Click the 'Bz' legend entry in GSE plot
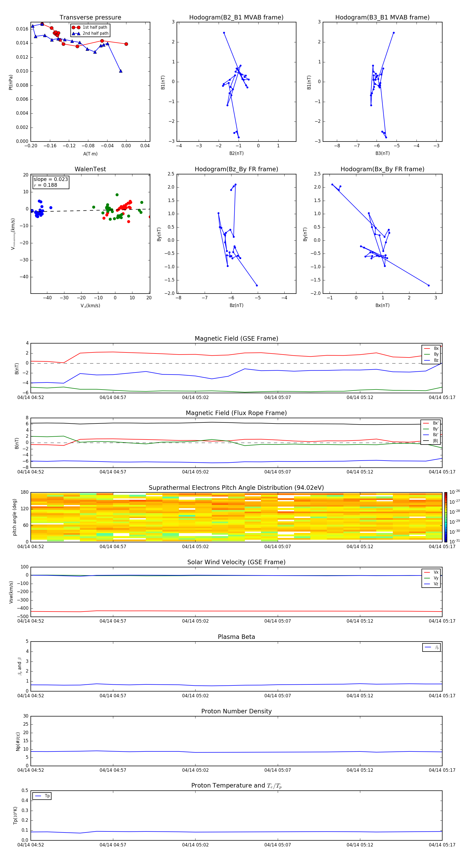This screenshot has width=473, height=868. [x=431, y=360]
